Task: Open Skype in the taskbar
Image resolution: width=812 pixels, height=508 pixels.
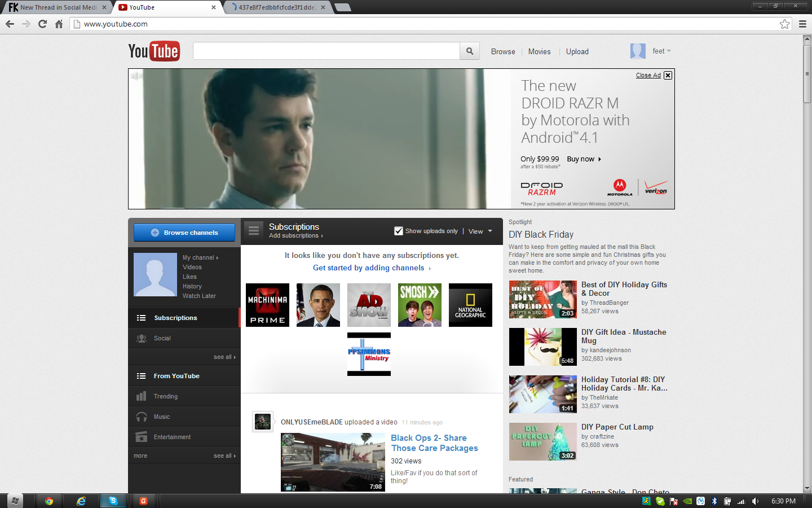Action: (113, 501)
